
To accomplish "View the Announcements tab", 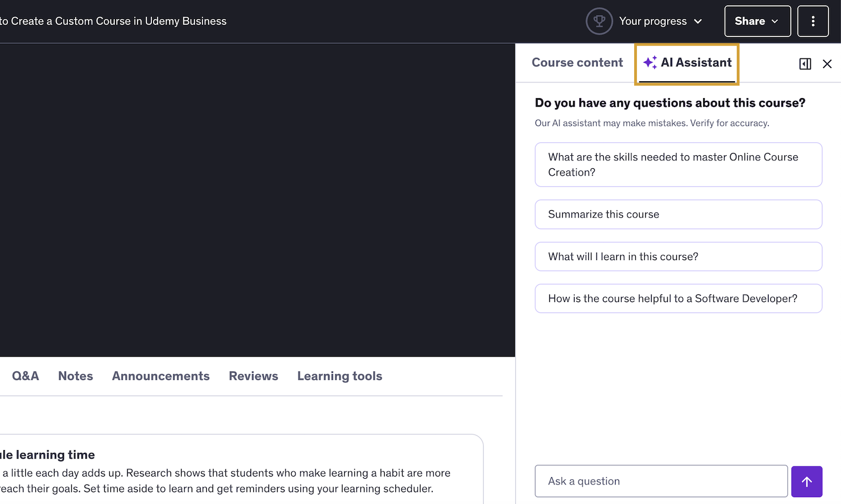I will pos(161,376).
